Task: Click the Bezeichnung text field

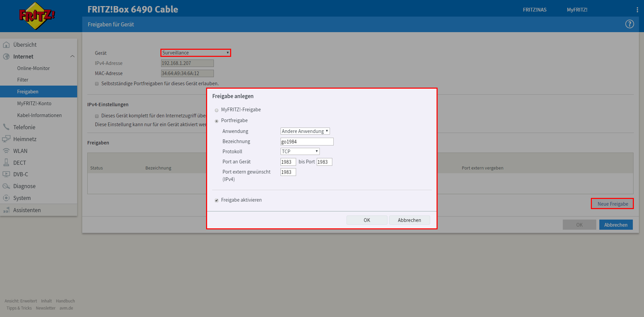Action: (307, 142)
